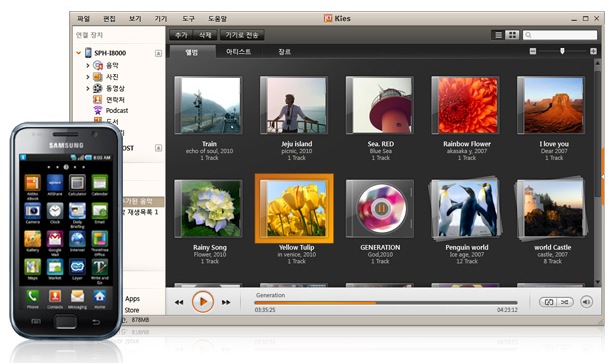Viewport: 614px width, 363px height.
Task: Select the Jeju island album cover
Action: 294,105
